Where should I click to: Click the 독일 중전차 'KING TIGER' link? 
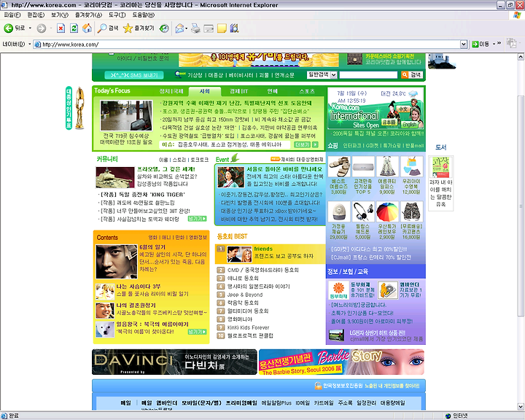(142, 195)
